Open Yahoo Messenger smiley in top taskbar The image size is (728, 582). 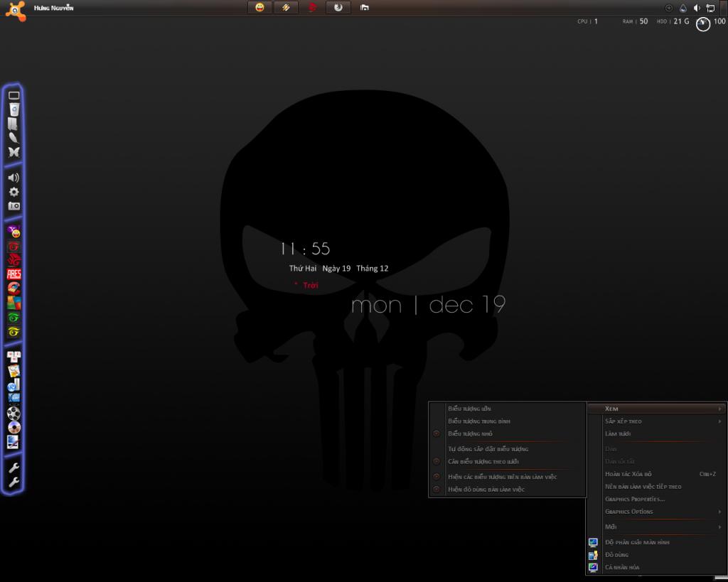(259, 7)
